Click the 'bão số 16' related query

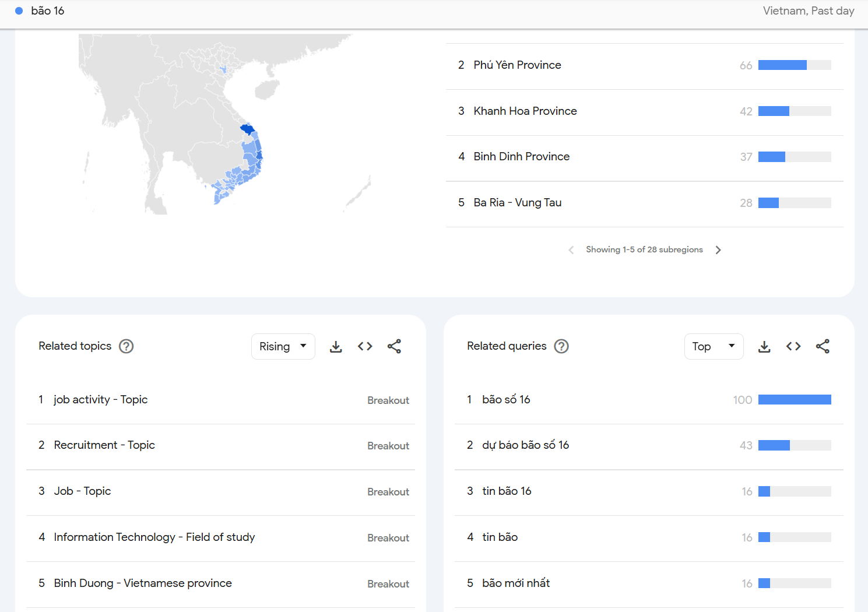pos(506,400)
